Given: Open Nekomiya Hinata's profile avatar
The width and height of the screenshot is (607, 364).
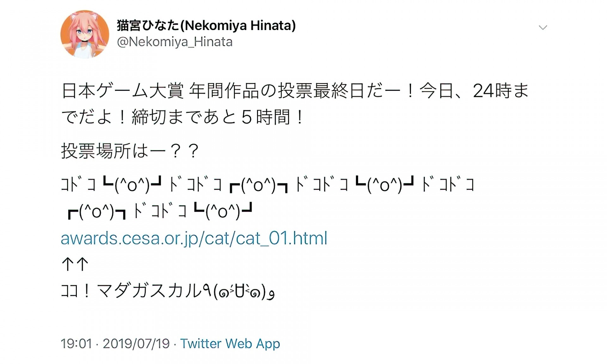Looking at the screenshot, I should (x=85, y=33).
